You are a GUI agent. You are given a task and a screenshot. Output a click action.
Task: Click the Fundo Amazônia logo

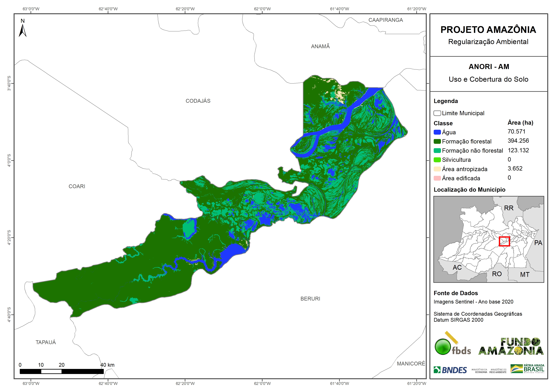(511, 346)
